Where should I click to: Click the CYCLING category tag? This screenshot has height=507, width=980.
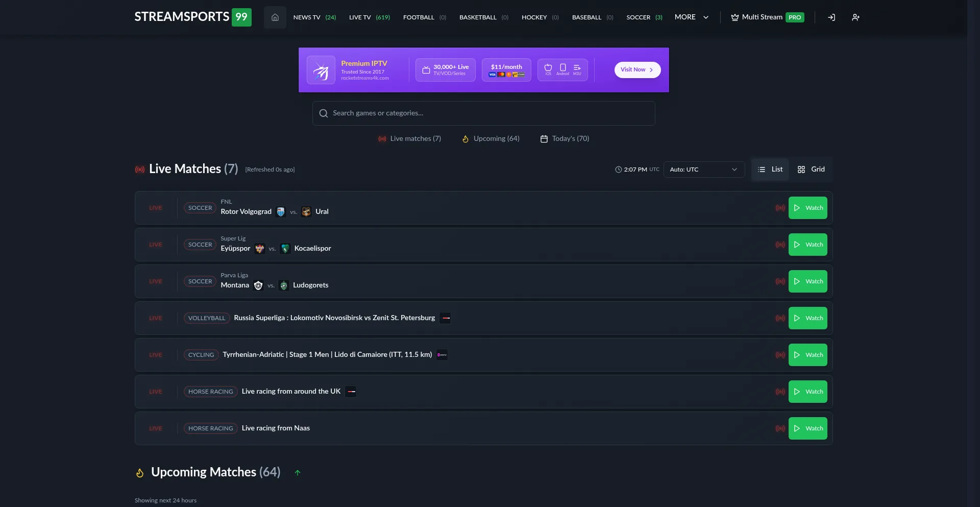coord(201,355)
